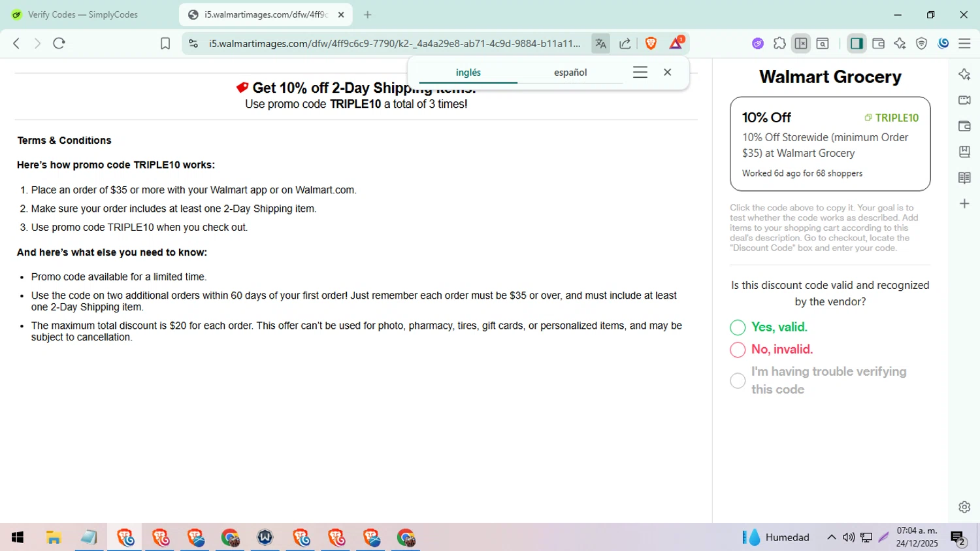
Task: Show hidden system tray icons chevron
Action: (x=831, y=537)
